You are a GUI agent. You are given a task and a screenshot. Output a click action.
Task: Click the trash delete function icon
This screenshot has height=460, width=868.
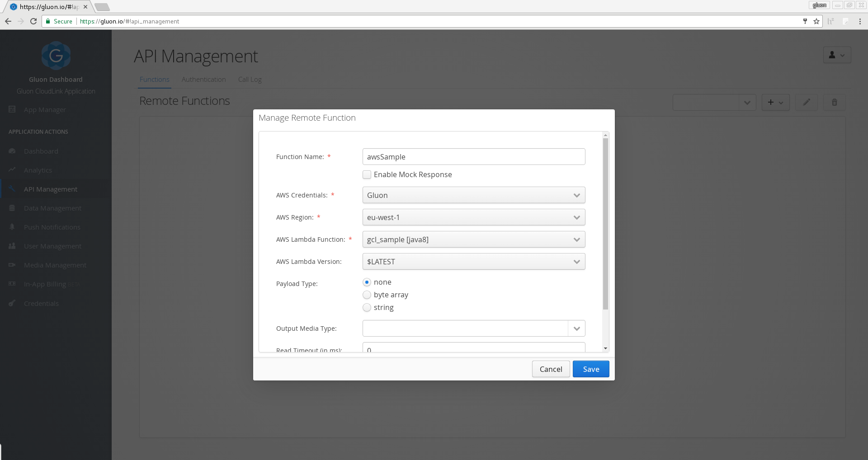tap(835, 102)
